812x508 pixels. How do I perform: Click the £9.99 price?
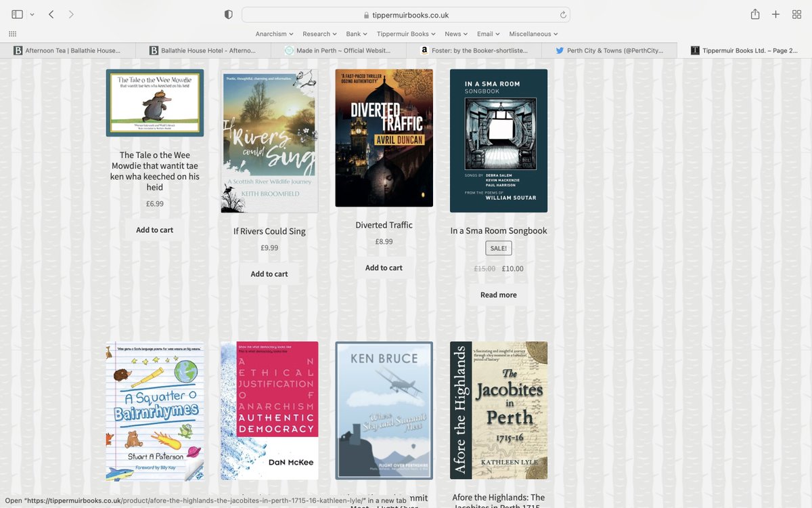[269, 248]
